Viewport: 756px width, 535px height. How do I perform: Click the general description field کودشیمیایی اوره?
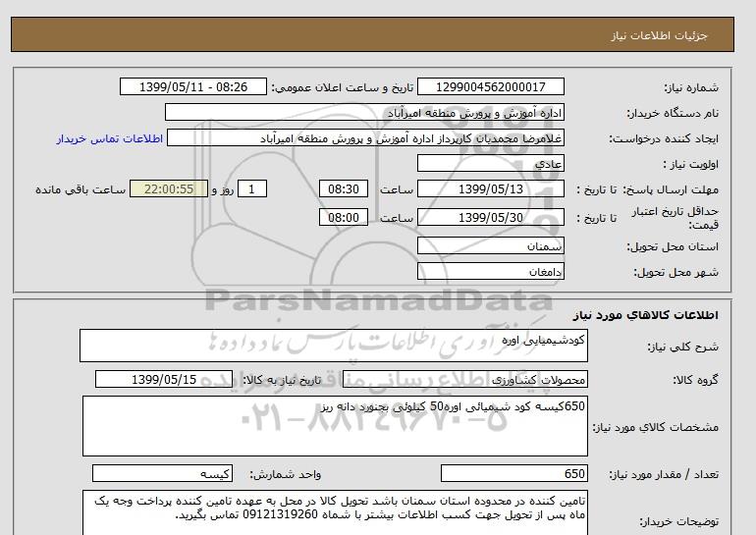click(x=334, y=346)
